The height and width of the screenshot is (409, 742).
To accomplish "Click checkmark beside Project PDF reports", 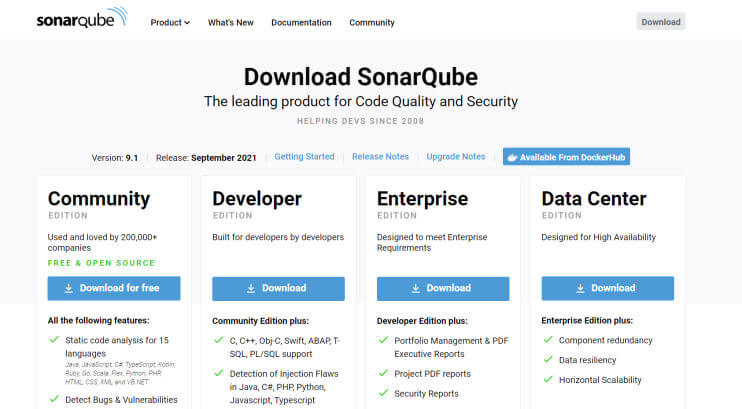I will [383, 373].
